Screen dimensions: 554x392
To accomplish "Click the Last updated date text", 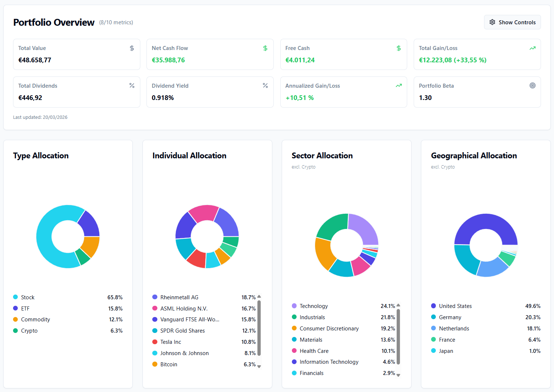I will [x=40, y=117].
